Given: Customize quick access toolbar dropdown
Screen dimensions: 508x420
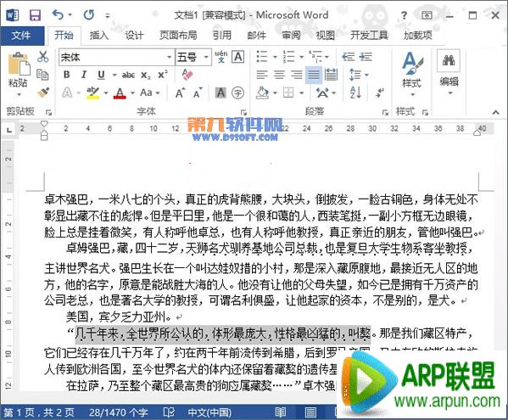Looking at the screenshot, I should [108, 15].
